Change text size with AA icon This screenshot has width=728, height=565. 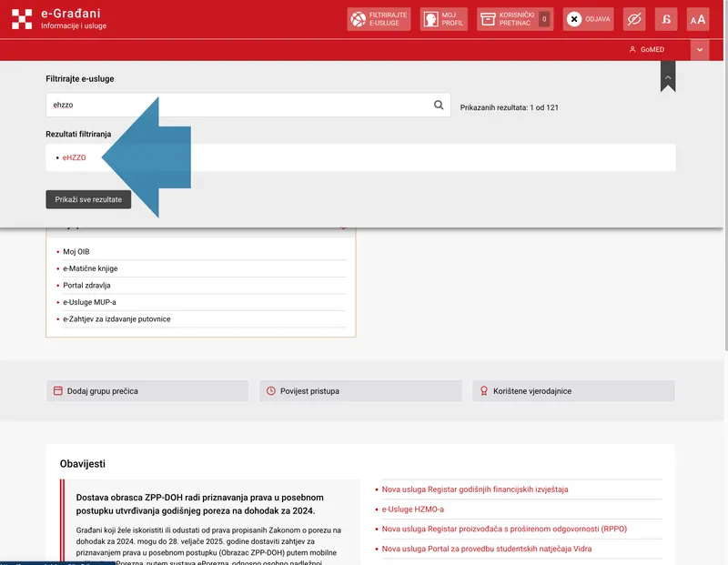pyautogui.click(x=698, y=19)
